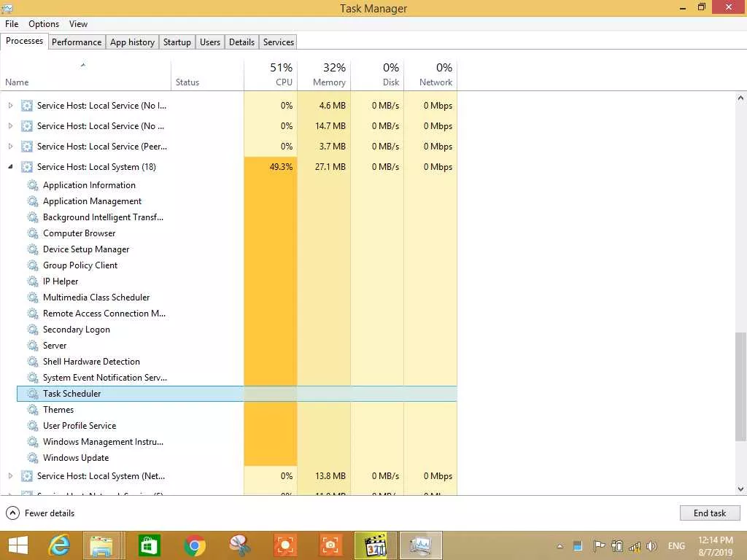The image size is (747, 560).
Task: Click the gear icon beside Themes
Action: (x=32, y=410)
